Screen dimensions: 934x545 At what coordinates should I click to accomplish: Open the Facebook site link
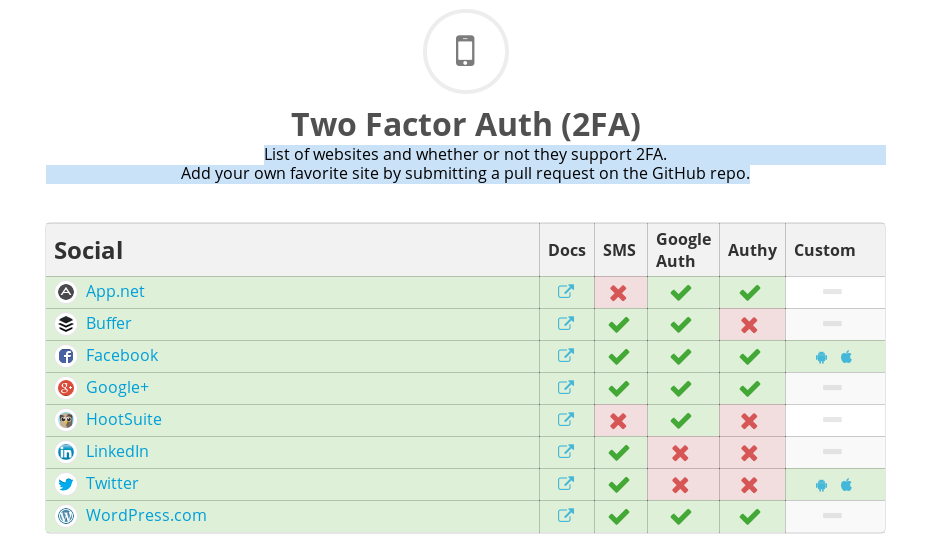coord(122,356)
